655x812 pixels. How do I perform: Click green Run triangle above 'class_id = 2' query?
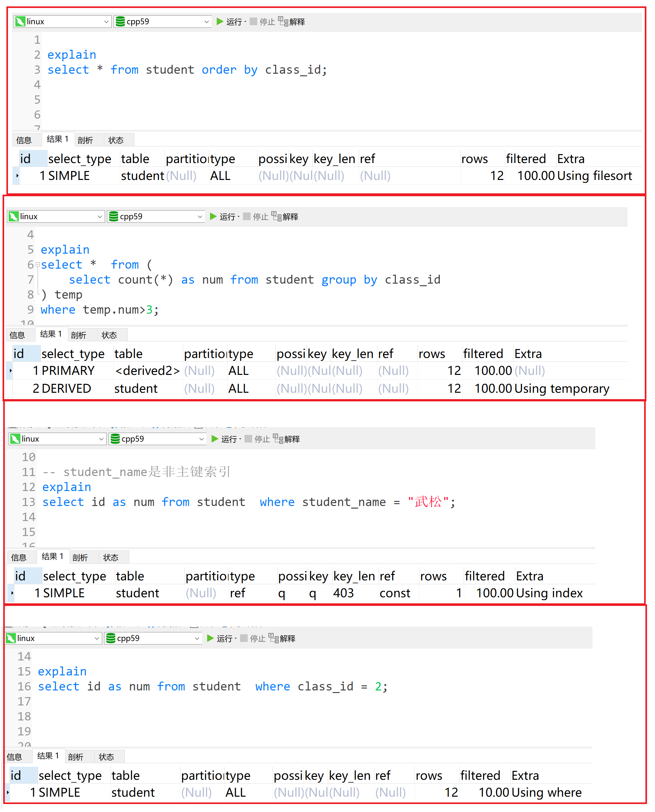(211, 638)
